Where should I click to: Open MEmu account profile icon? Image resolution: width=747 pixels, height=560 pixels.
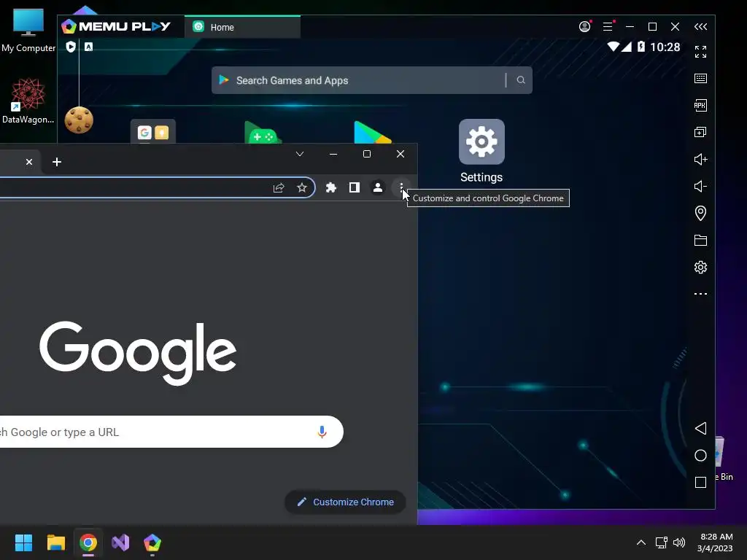pos(584,27)
